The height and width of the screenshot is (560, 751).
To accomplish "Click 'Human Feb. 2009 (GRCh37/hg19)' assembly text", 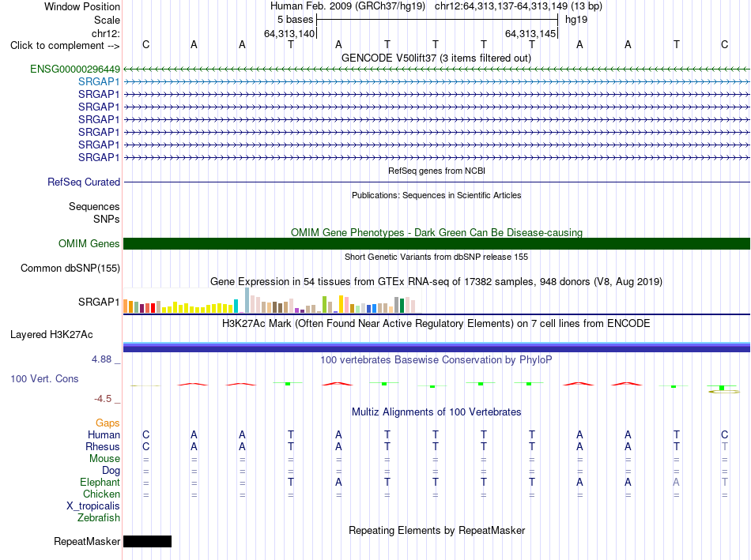I will coord(348,6).
